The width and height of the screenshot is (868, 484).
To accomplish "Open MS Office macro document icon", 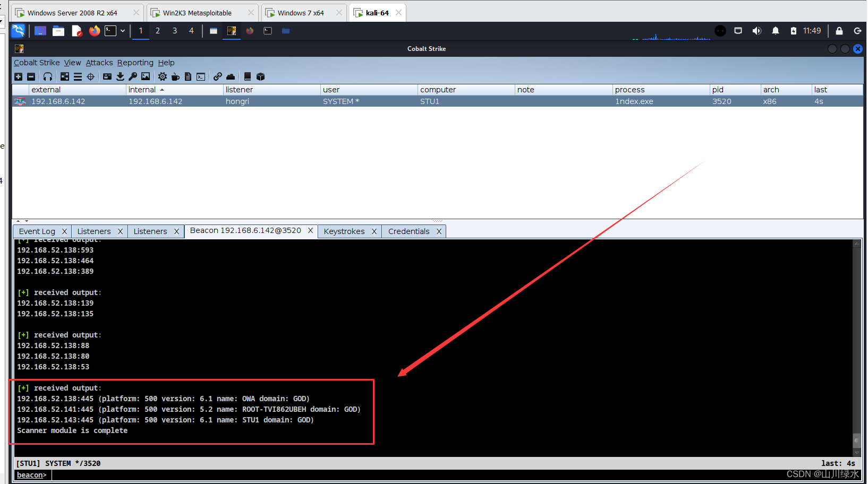I will [x=188, y=77].
